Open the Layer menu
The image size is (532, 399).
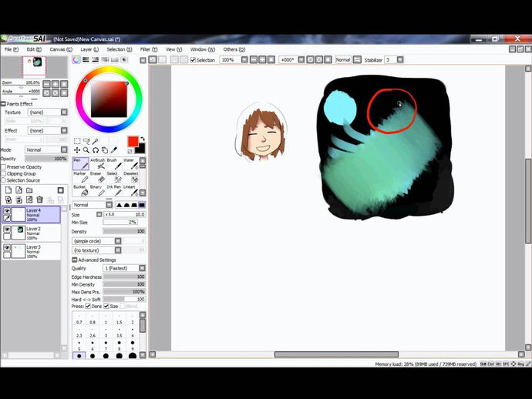(x=89, y=49)
